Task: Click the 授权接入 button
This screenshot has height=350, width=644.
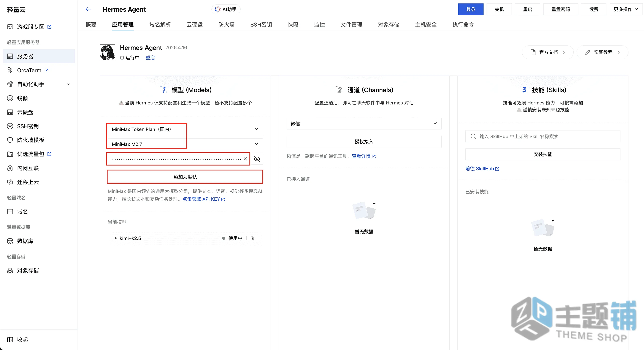Action: [x=364, y=141]
